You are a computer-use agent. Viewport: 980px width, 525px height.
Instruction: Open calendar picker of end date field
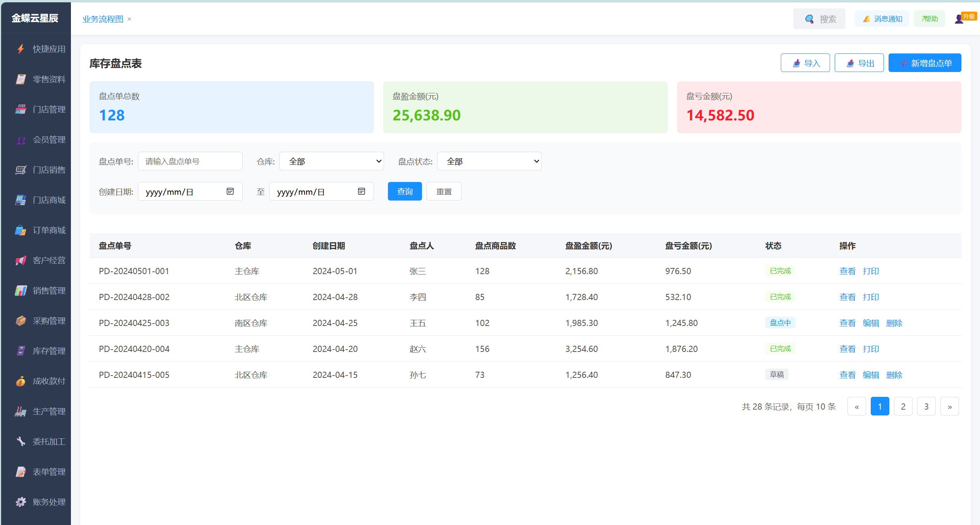[362, 192]
